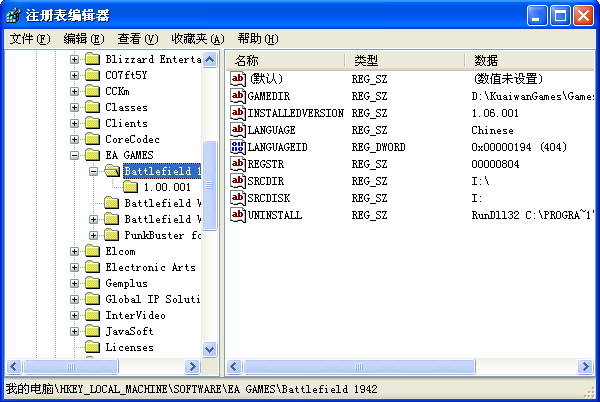Click the values pane scroll left arrow
This screenshot has width=600, height=402.
234,366
